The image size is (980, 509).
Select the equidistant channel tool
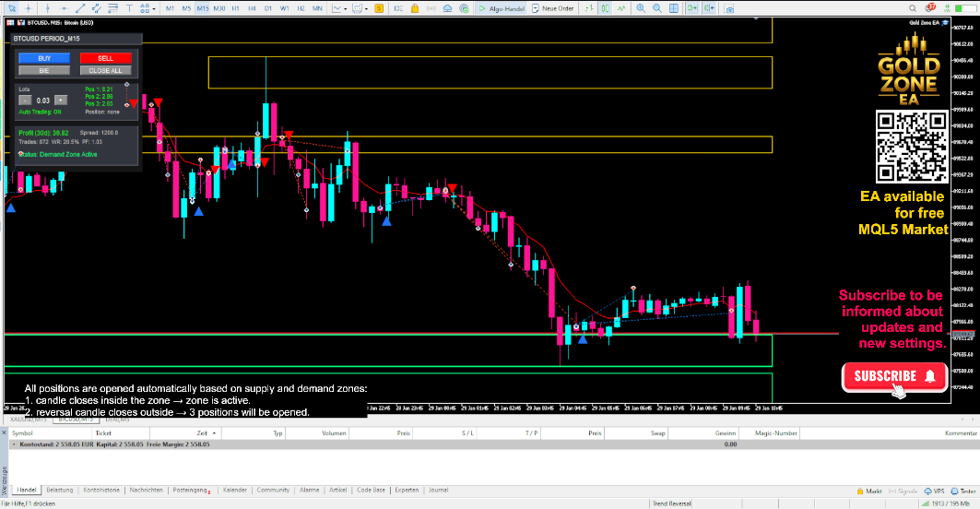[x=96, y=8]
